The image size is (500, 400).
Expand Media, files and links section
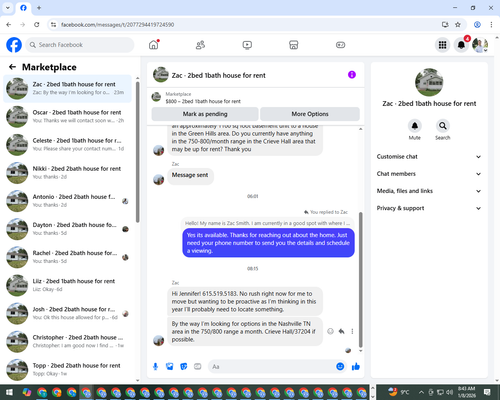coord(429,191)
